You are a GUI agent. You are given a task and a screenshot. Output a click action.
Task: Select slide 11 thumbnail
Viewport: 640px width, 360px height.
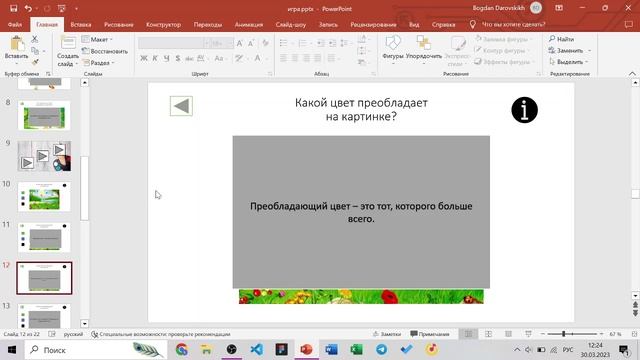[x=44, y=237]
